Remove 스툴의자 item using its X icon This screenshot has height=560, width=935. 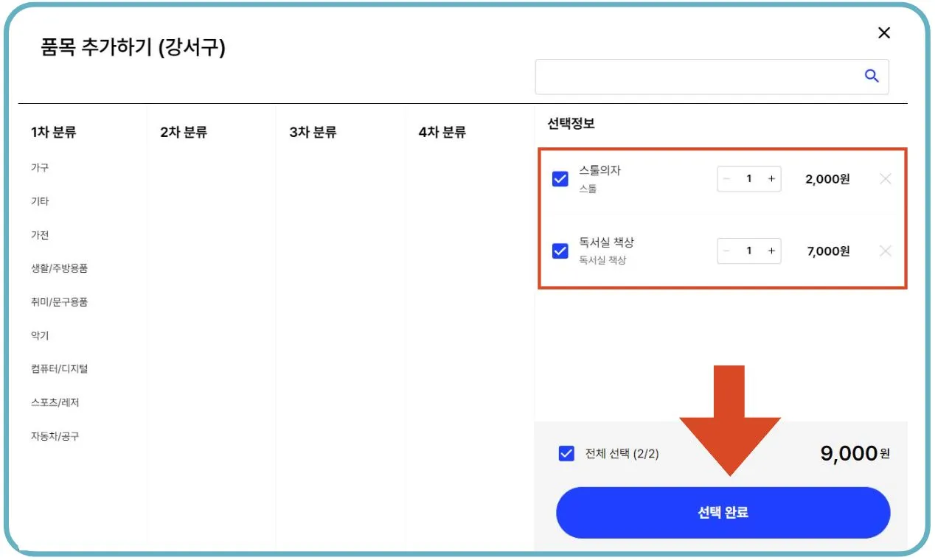[885, 178]
